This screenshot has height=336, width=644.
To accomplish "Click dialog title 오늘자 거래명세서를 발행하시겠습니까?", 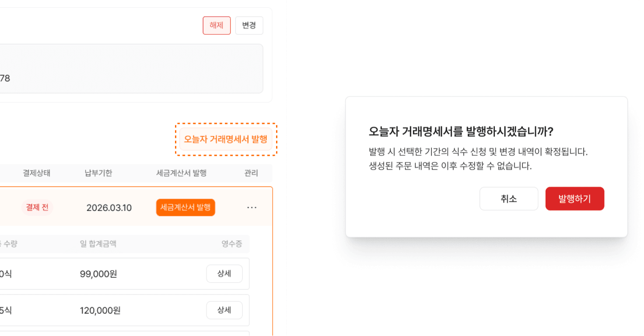I will pos(461,131).
